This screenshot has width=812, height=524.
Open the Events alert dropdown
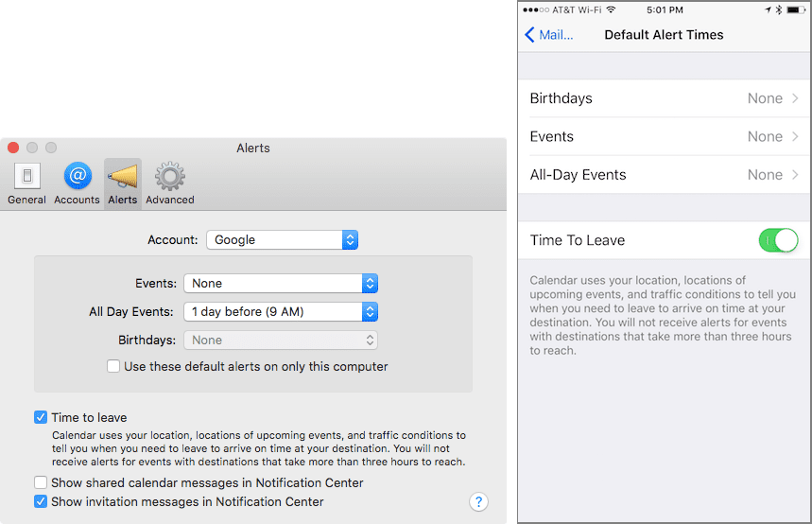tap(281, 284)
